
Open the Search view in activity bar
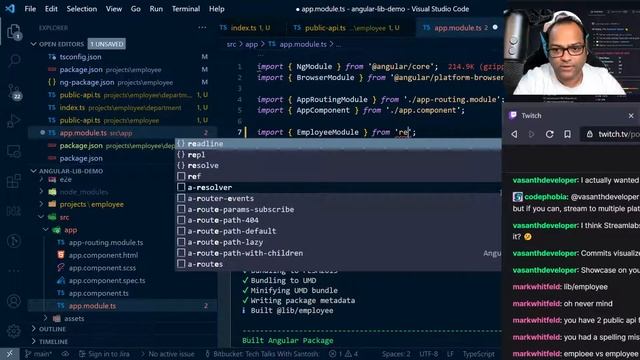point(13,61)
